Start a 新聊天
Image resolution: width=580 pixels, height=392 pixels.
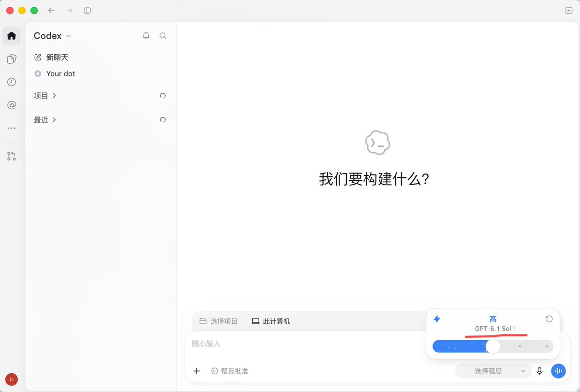point(51,58)
